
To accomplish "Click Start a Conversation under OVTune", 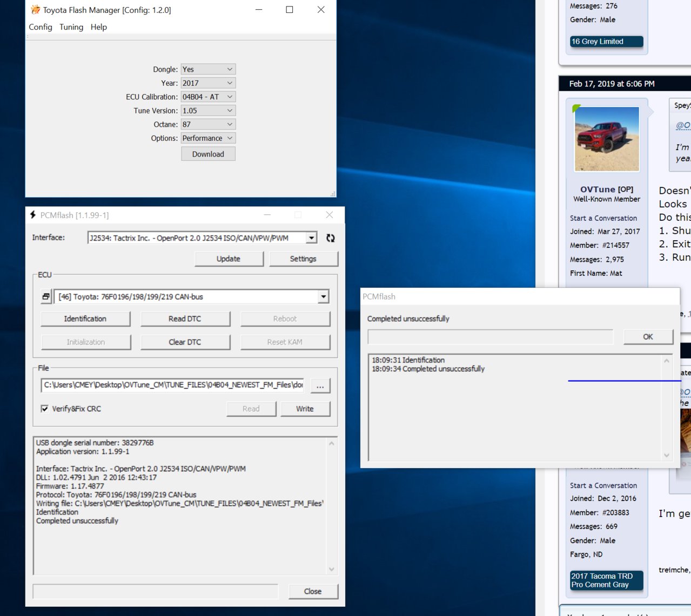I will point(603,218).
